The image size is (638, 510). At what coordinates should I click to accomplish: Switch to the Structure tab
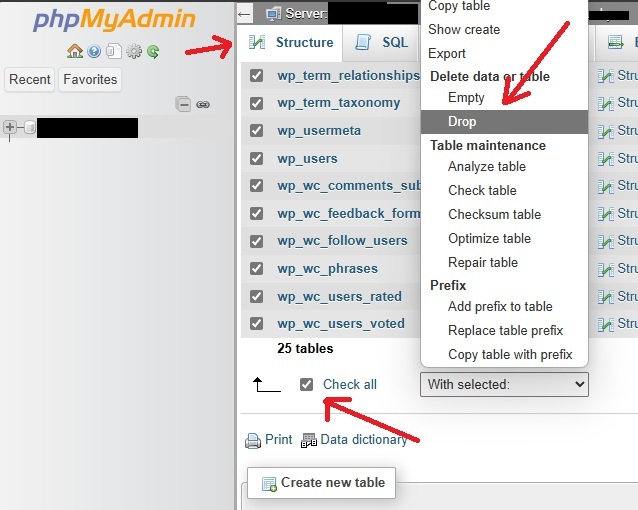click(291, 42)
